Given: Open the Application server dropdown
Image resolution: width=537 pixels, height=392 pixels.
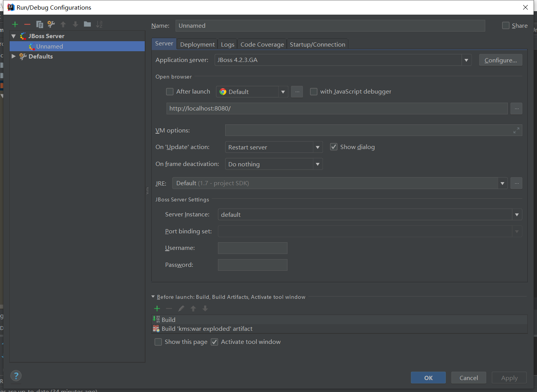Looking at the screenshot, I should [x=467, y=60].
